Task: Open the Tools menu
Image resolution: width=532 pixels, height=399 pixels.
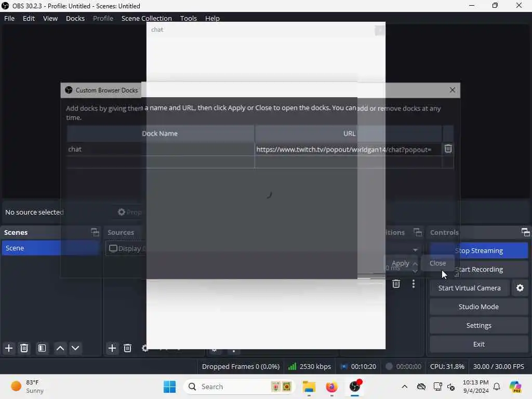Action: 188,18
